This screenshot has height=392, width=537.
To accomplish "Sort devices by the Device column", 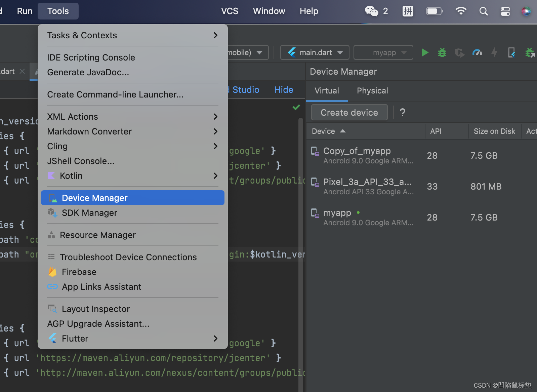I will click(x=366, y=131).
